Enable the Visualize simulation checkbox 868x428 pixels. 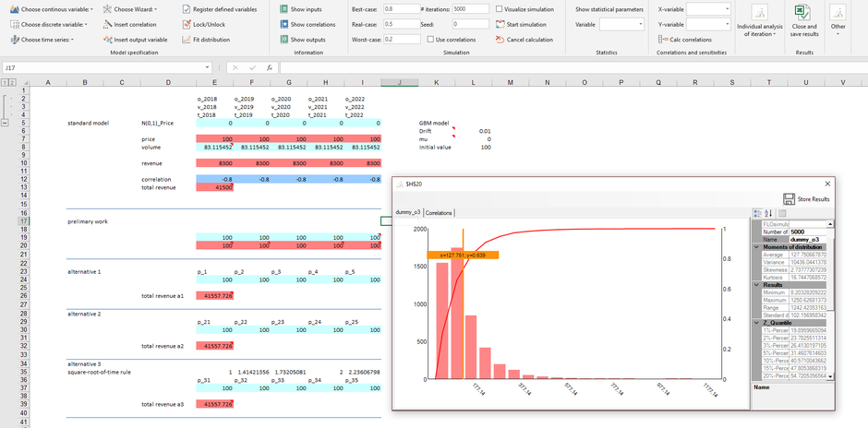tap(500, 8)
